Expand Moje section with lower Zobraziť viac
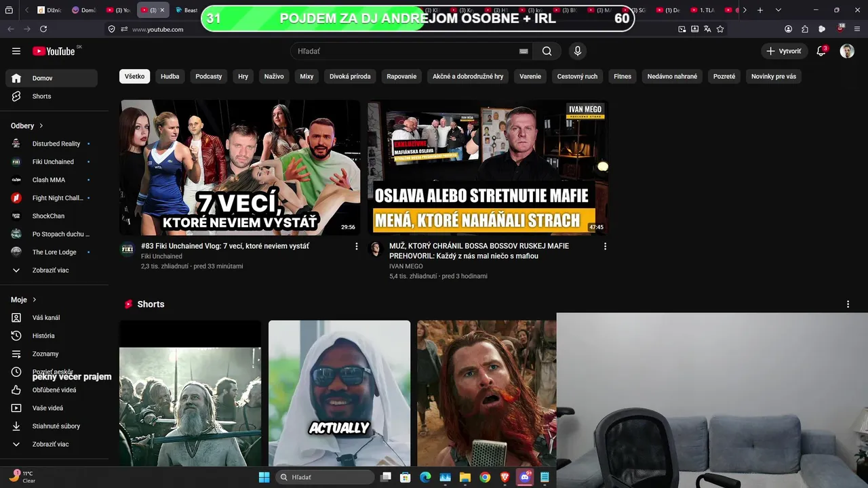The width and height of the screenshot is (868, 488). pyautogui.click(x=52, y=445)
